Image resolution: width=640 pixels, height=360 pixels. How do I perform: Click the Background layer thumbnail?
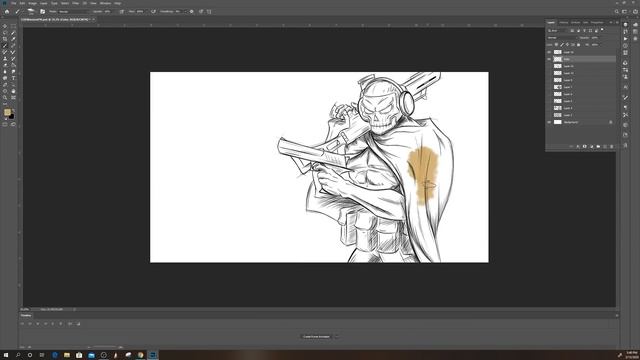pos(558,122)
